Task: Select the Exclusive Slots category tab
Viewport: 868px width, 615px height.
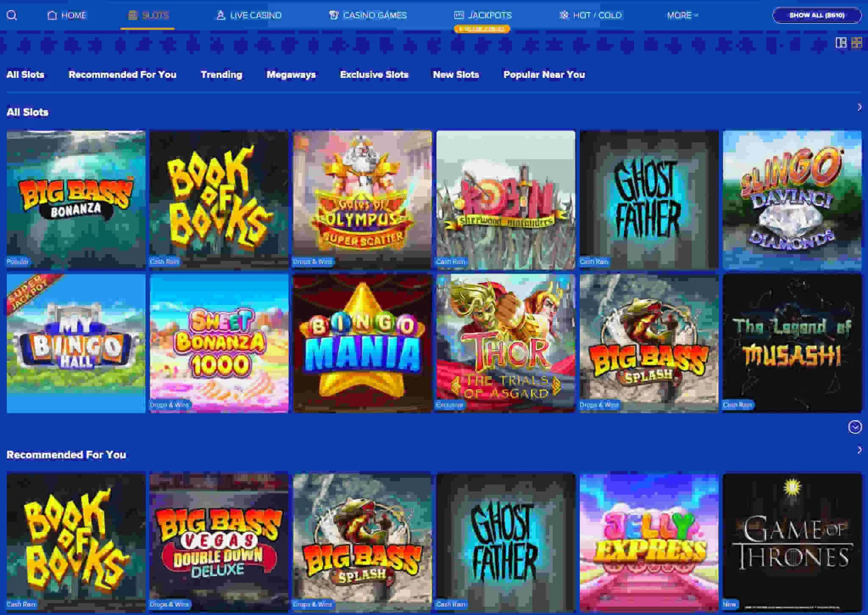Action: [374, 75]
